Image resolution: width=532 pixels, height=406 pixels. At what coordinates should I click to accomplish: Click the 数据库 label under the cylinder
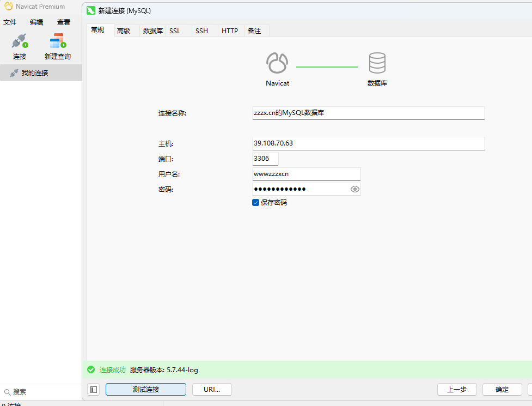pos(377,83)
